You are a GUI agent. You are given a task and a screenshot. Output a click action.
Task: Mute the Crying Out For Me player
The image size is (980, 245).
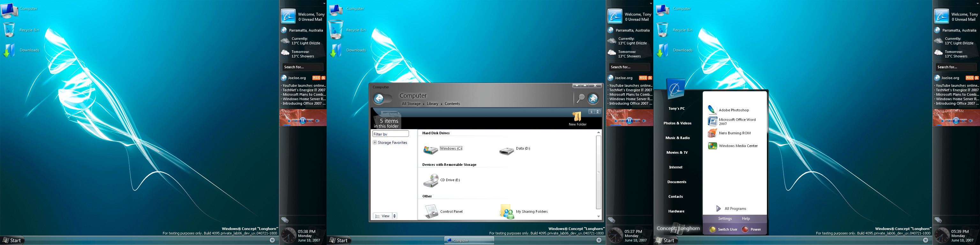(971, 121)
